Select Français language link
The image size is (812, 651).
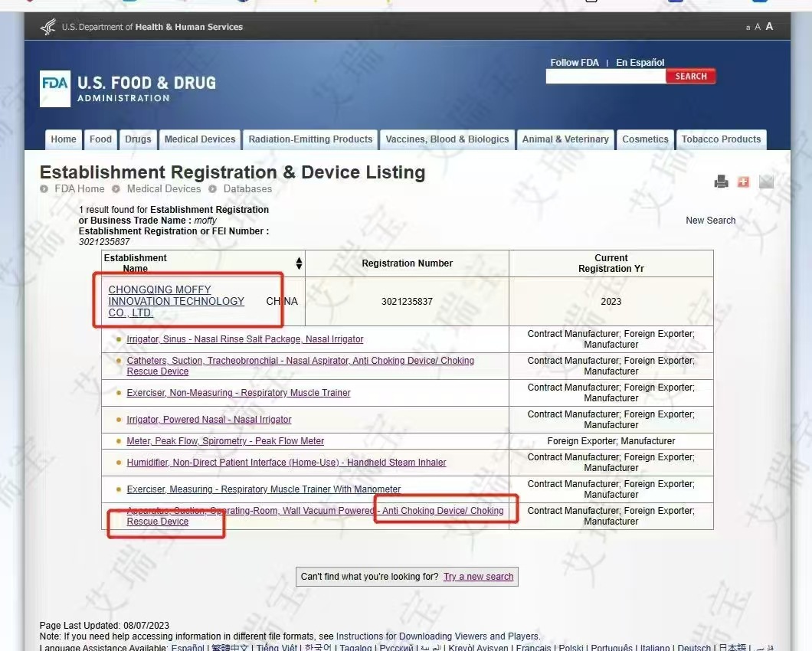[x=533, y=648]
